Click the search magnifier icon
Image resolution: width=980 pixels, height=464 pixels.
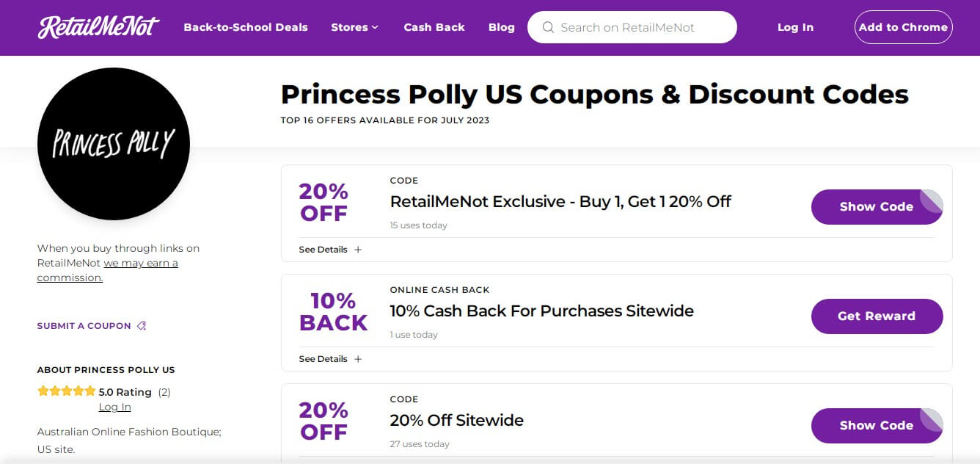coord(548,27)
